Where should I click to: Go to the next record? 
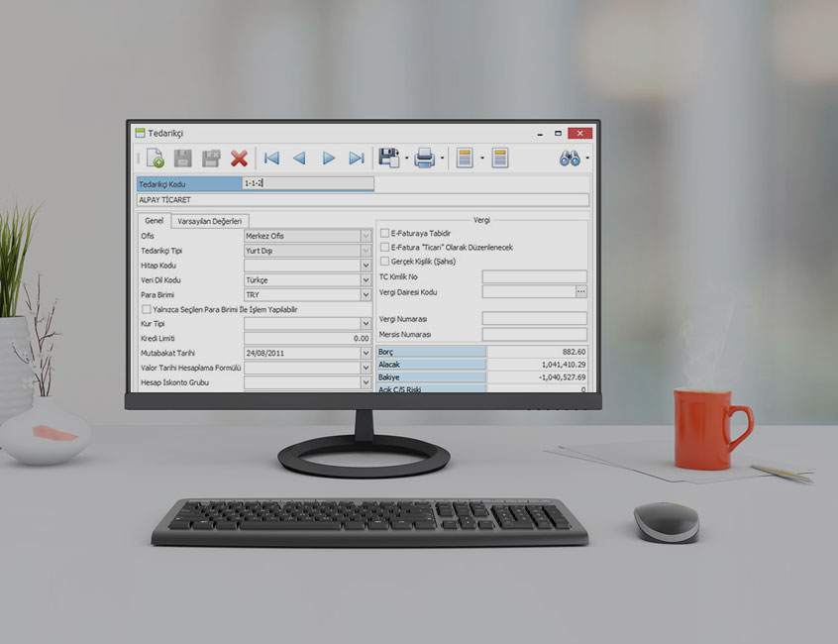329,159
